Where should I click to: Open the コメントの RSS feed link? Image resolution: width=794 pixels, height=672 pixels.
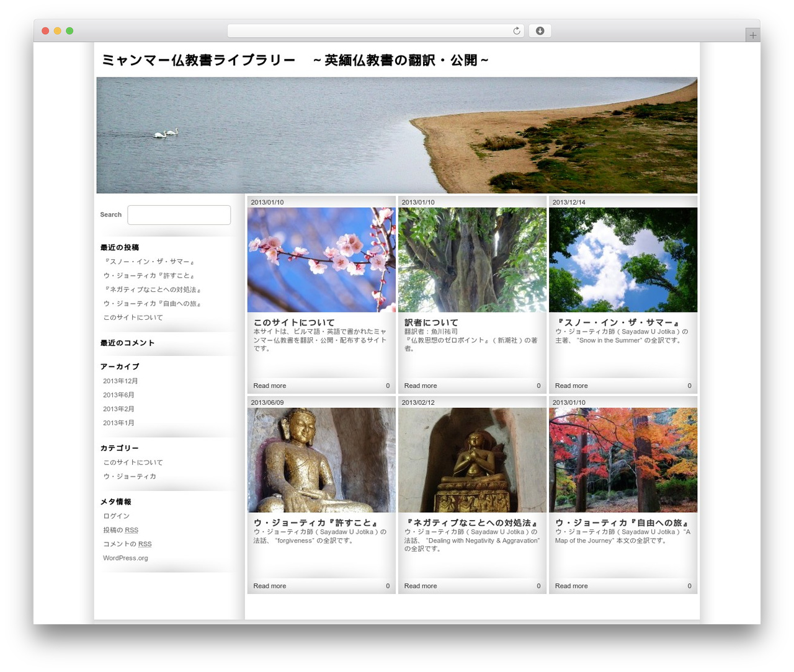coord(127,544)
